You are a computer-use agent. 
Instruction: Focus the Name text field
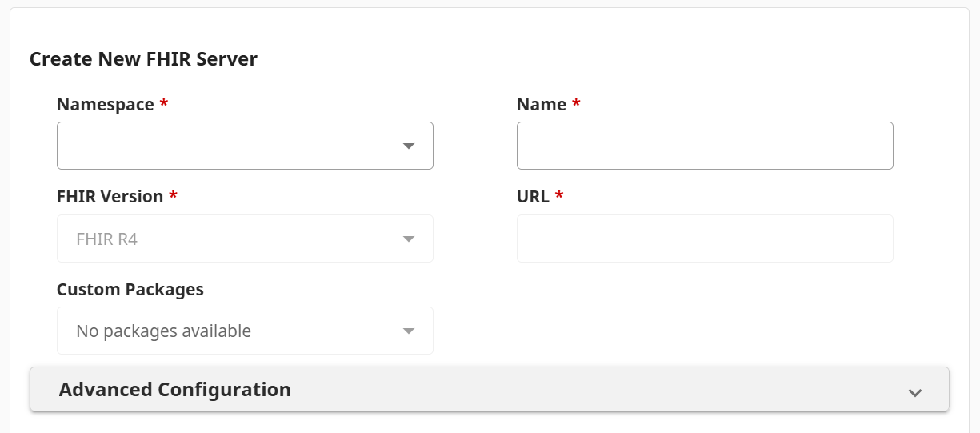tap(704, 146)
